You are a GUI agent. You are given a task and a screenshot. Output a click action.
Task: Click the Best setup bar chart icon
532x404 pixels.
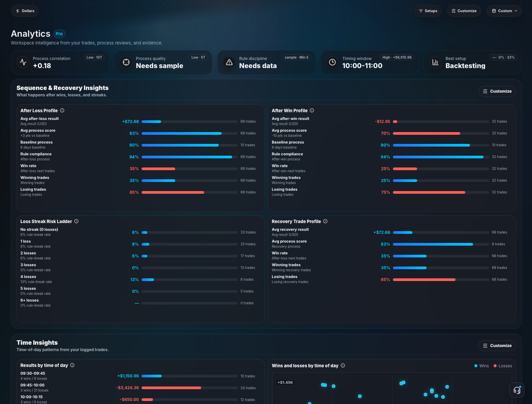(436, 62)
